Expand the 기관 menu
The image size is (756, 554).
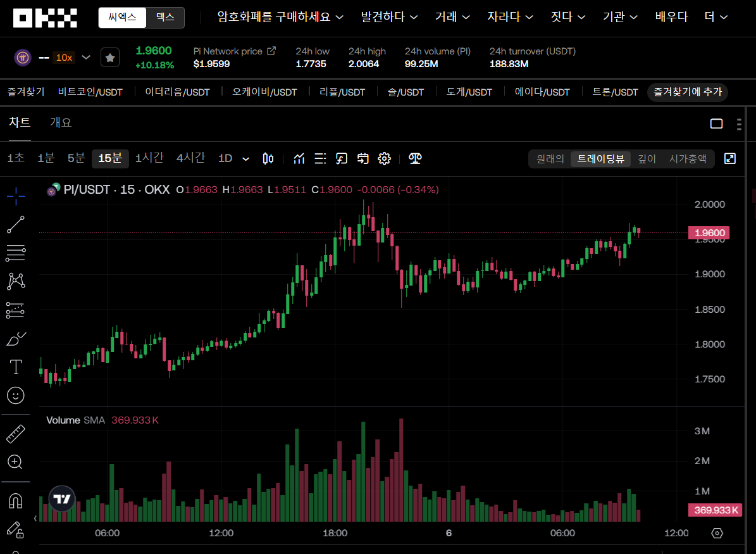click(620, 17)
